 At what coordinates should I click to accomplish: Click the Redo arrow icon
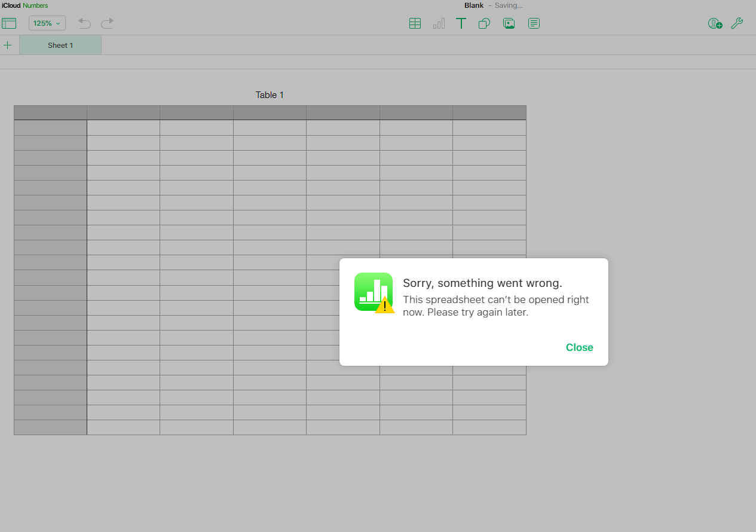tap(108, 23)
